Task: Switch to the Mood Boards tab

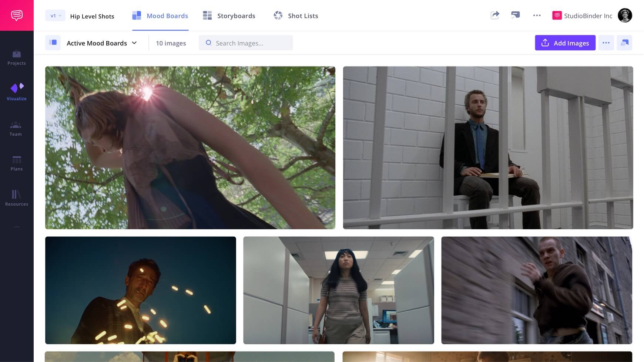Action: (x=160, y=16)
